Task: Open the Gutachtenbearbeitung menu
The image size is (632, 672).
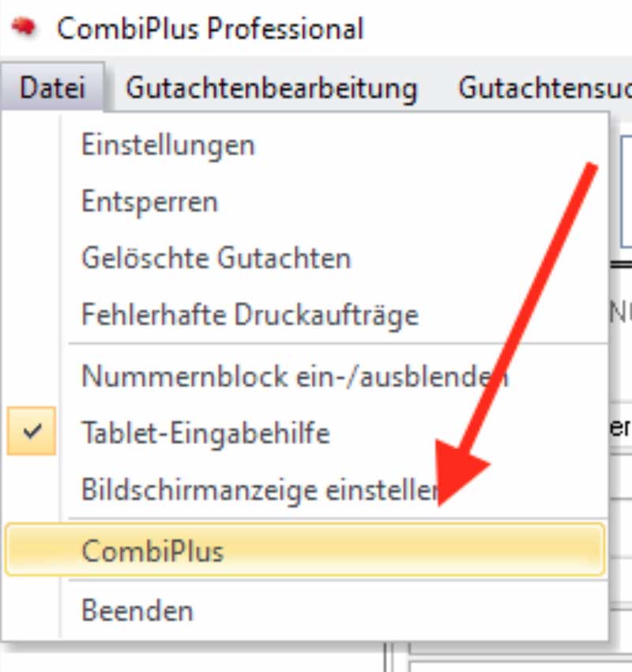Action: tap(271, 88)
